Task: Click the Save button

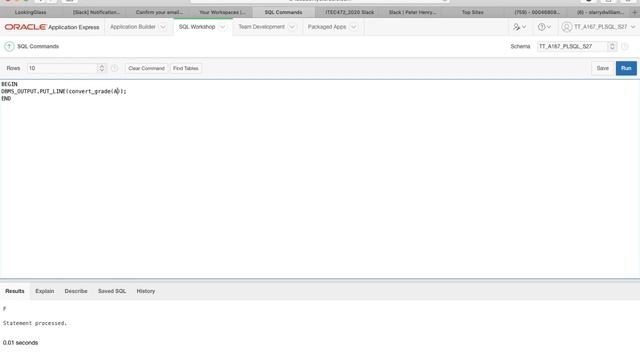Action: pos(602,68)
